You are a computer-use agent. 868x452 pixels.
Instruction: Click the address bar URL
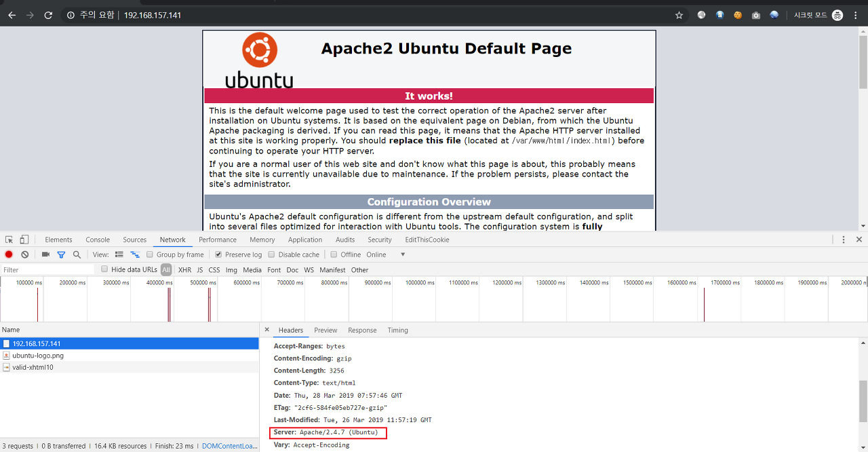152,15
